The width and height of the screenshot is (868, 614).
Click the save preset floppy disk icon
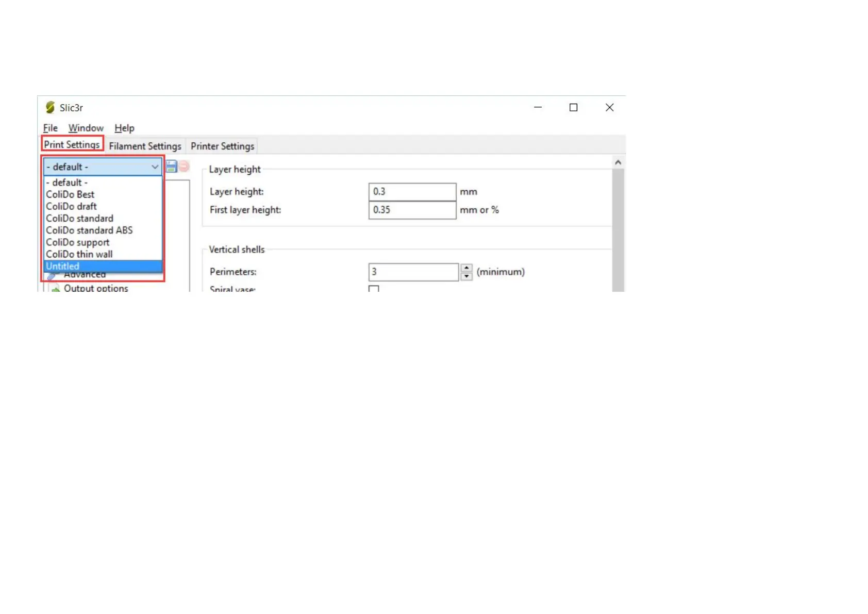[172, 167]
